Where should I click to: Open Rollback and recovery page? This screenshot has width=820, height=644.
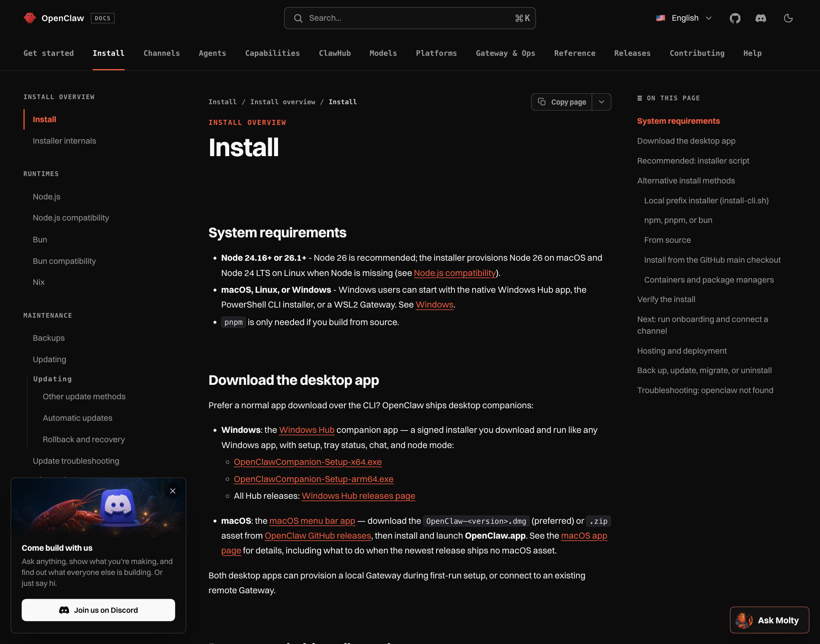click(84, 439)
